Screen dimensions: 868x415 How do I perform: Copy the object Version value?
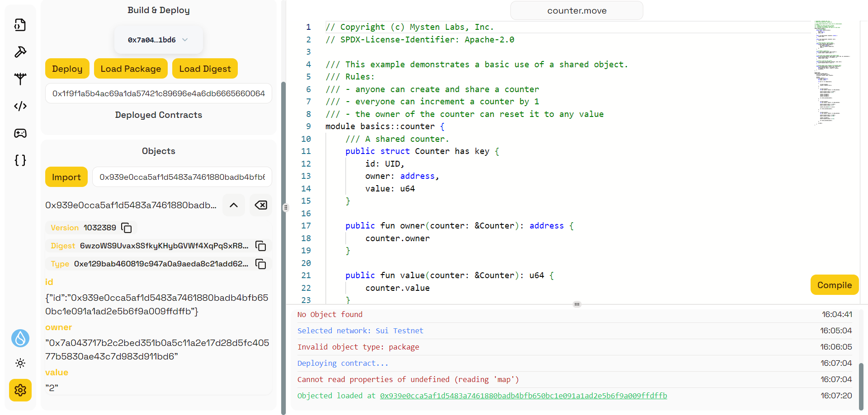[127, 228]
